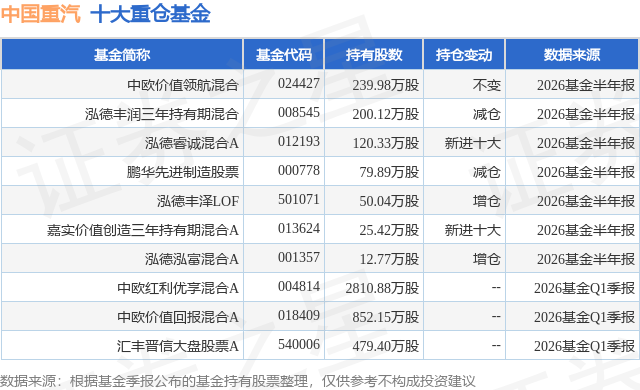Select 鹏华先进制造股票 fund name
640x390 pixels.
pyautogui.click(x=182, y=172)
